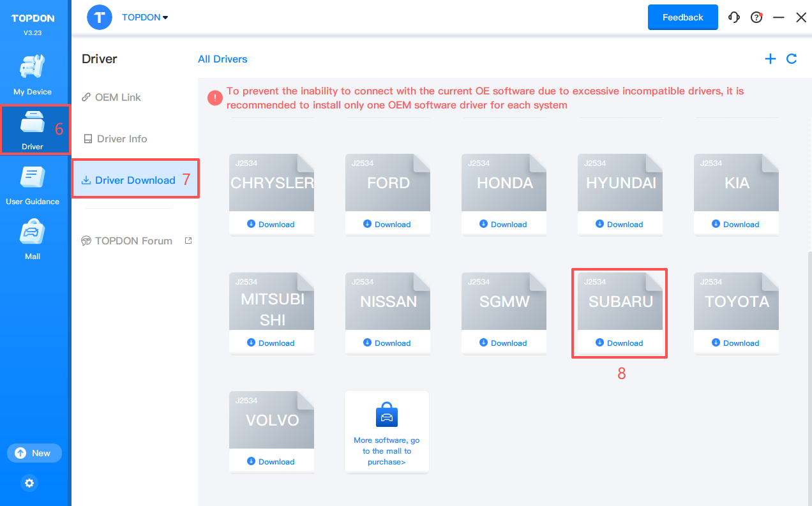
Task: Switch to Driver Download menu item
Action: [x=135, y=181]
